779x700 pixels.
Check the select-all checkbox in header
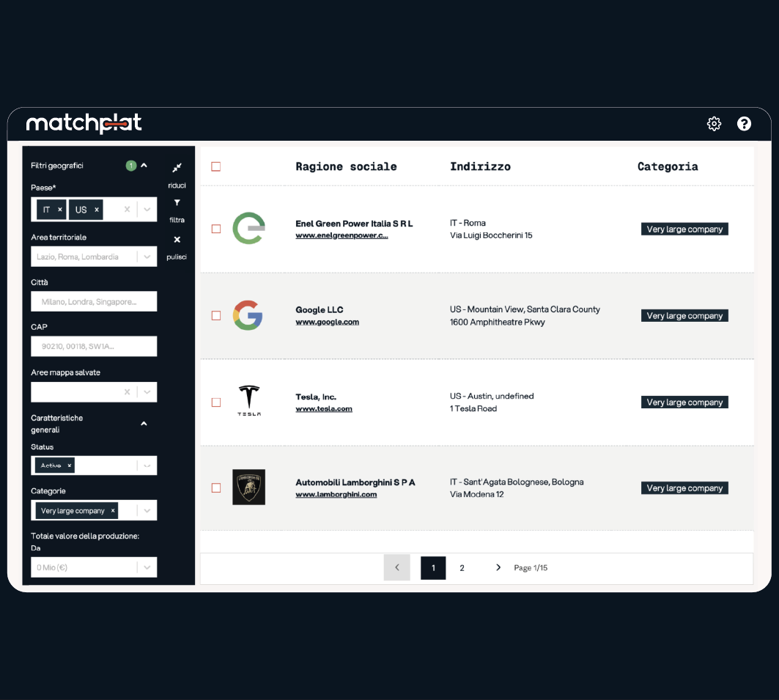tap(216, 166)
